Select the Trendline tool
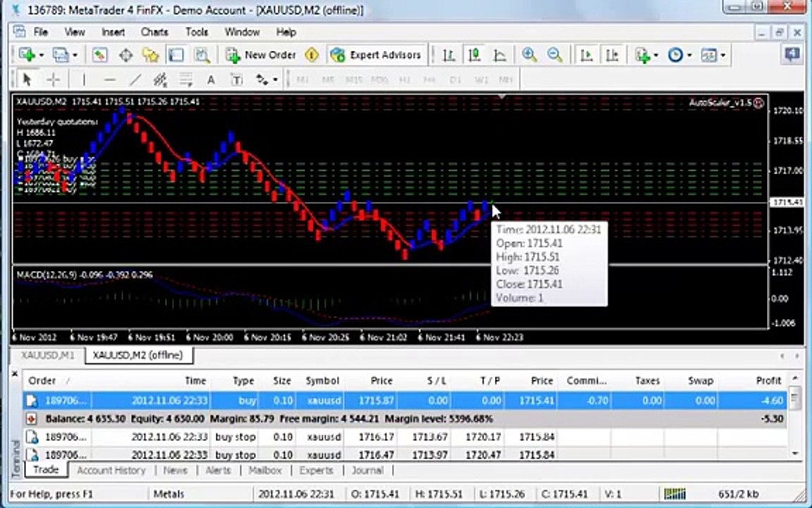Viewport: 812px width, 508px height. coord(135,79)
